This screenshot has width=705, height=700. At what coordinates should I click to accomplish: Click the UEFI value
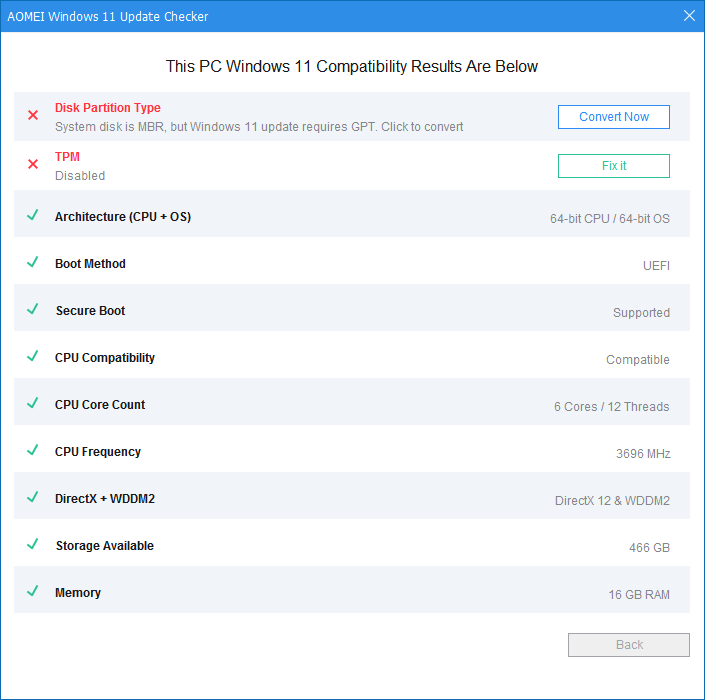tap(656, 266)
